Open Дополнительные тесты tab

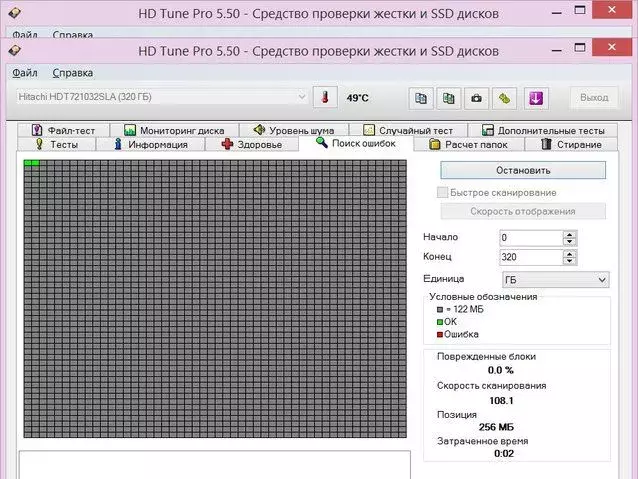tap(543, 130)
